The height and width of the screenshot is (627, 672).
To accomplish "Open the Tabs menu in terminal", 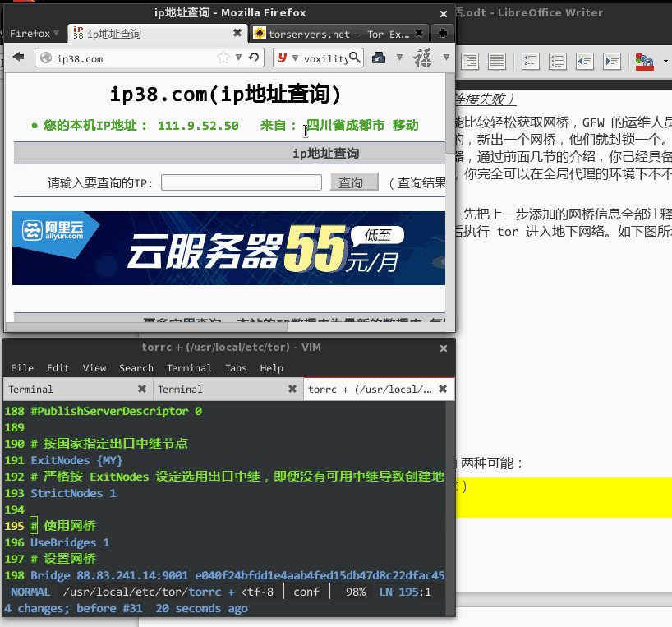I will pos(236,368).
